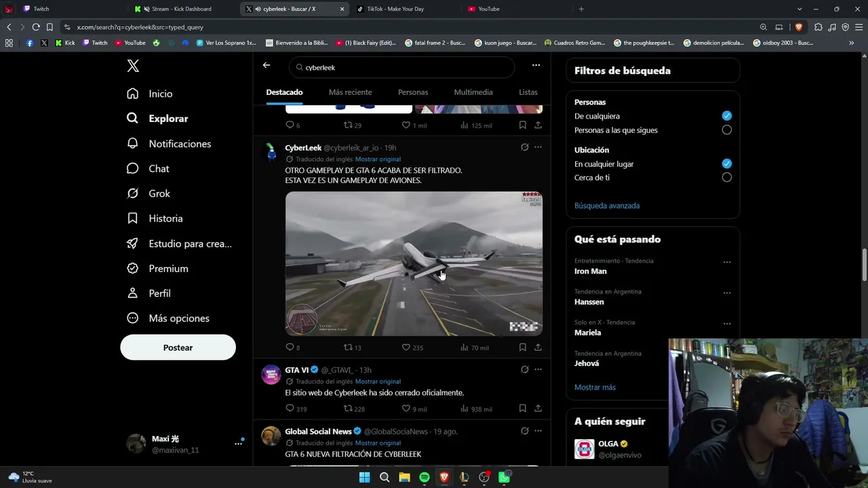The width and height of the screenshot is (868, 488).
Task: Unmute the Stream - Kick Dashboard tab
Action: [x=146, y=9]
